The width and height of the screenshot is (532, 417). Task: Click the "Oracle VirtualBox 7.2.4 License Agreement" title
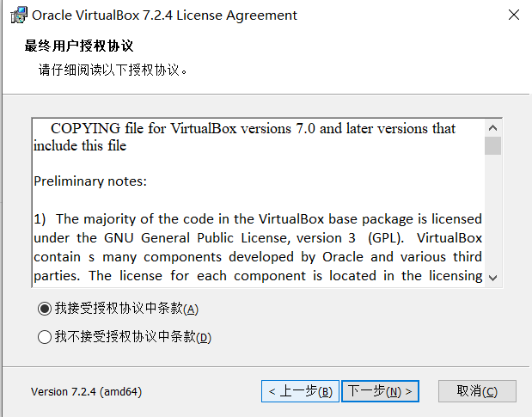(x=164, y=15)
